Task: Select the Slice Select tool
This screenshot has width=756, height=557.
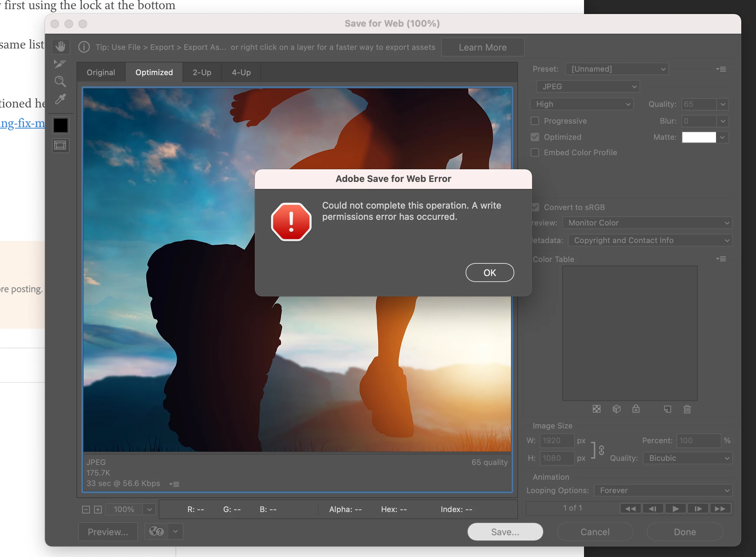Action: (60, 64)
